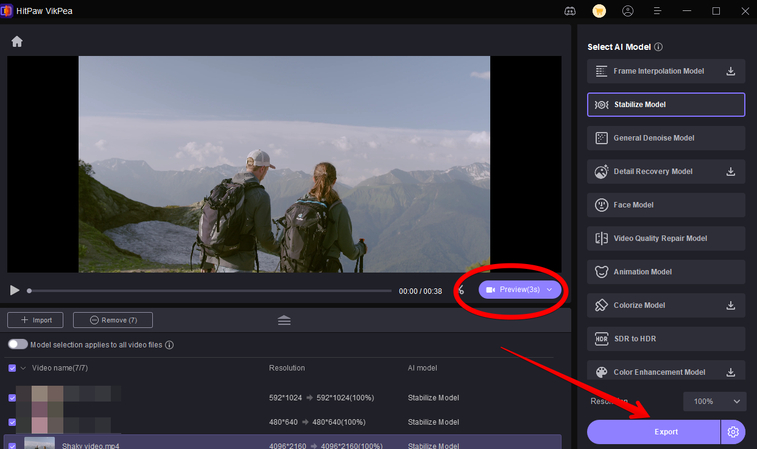Collapse the file list panel handle
This screenshot has height=449, width=757.
point(284,320)
